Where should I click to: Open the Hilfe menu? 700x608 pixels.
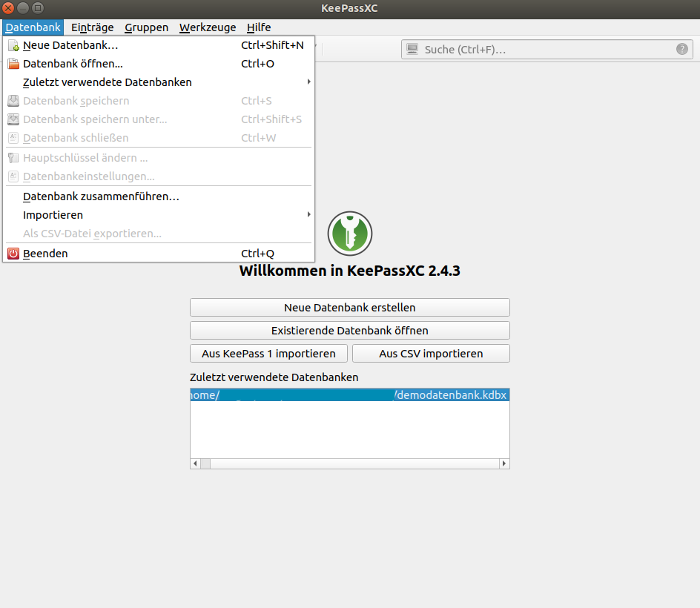[x=259, y=27]
